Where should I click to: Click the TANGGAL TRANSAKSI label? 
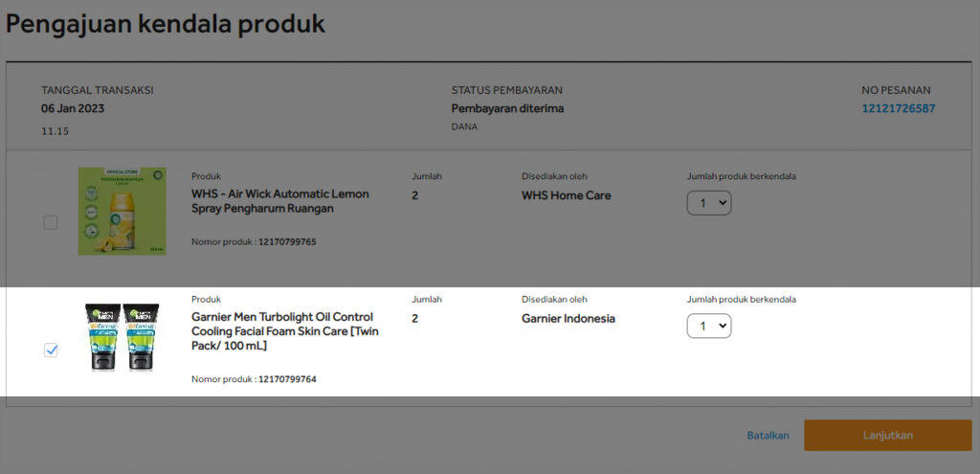click(98, 91)
